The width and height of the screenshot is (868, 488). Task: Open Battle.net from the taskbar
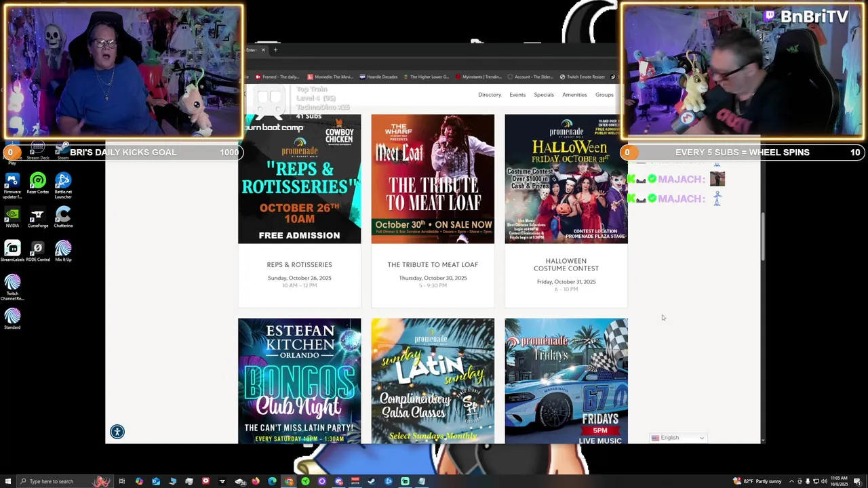click(x=389, y=481)
